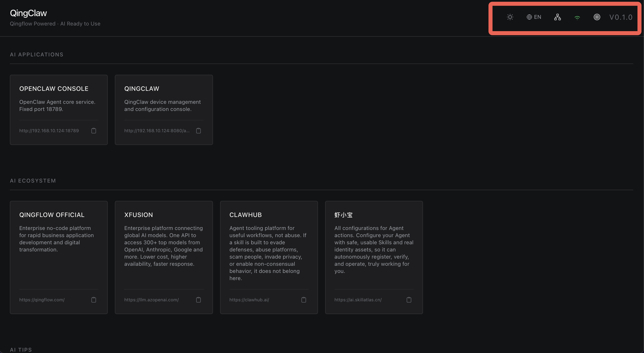
Task: Select the 虾小宝 card title
Action: tap(343, 215)
